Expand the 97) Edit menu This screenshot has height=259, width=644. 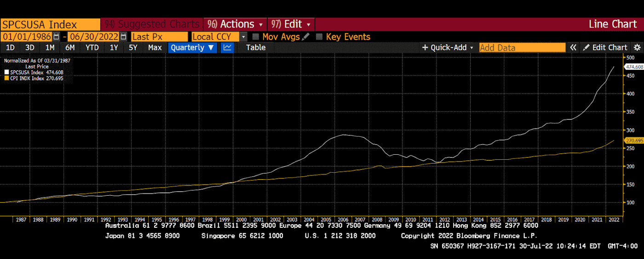[x=291, y=24]
